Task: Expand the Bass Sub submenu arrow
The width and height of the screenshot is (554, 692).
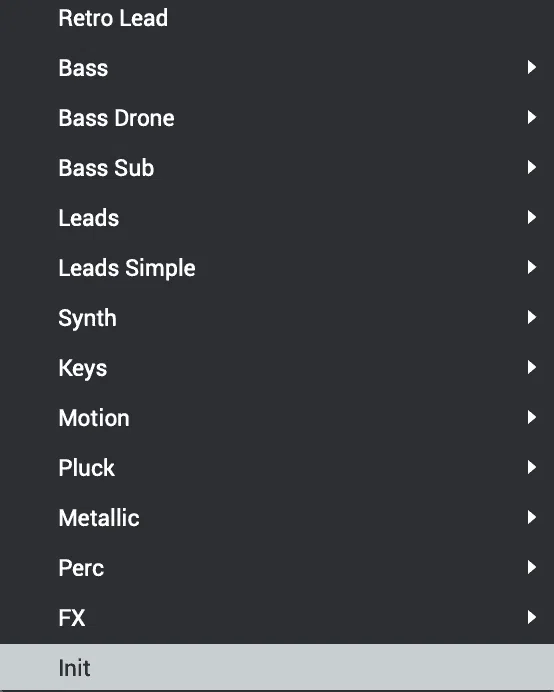Action: click(532, 167)
